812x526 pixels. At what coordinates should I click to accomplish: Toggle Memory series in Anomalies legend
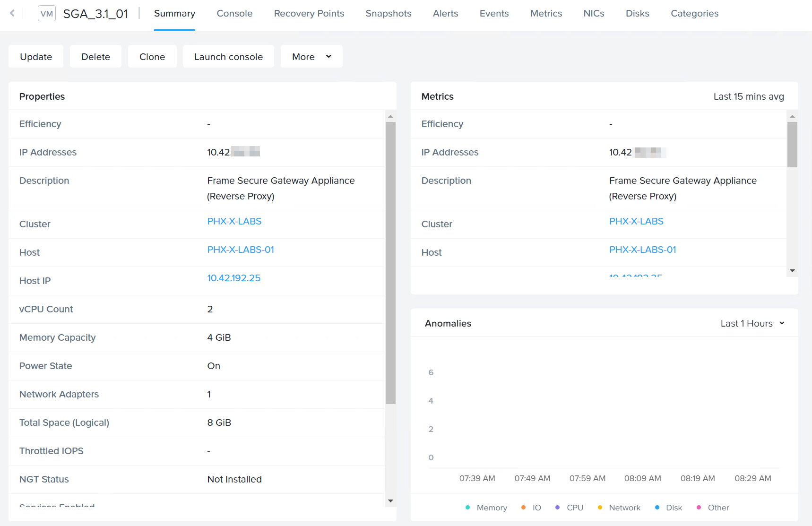tap(486, 508)
